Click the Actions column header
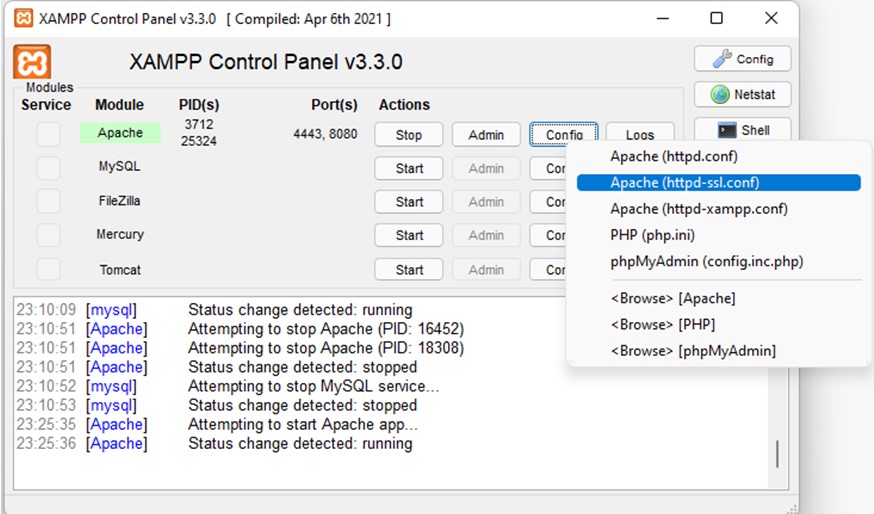The height and width of the screenshot is (514, 874). (x=405, y=105)
